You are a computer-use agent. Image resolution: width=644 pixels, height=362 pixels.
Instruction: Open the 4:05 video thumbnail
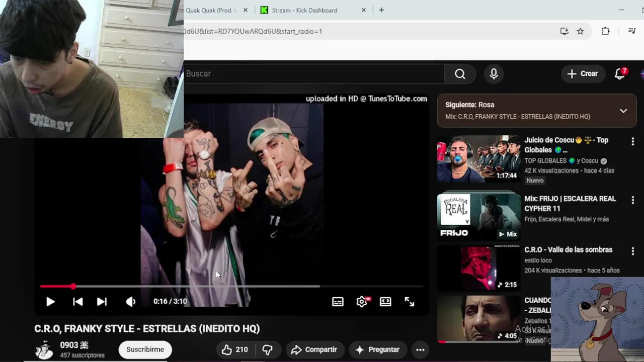click(x=478, y=319)
